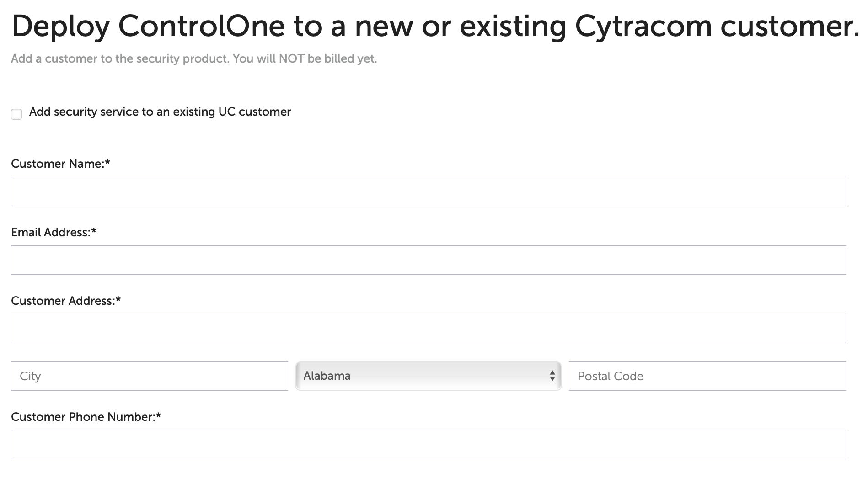
Task: Click the Customer Phone Number label
Action: pos(85,417)
